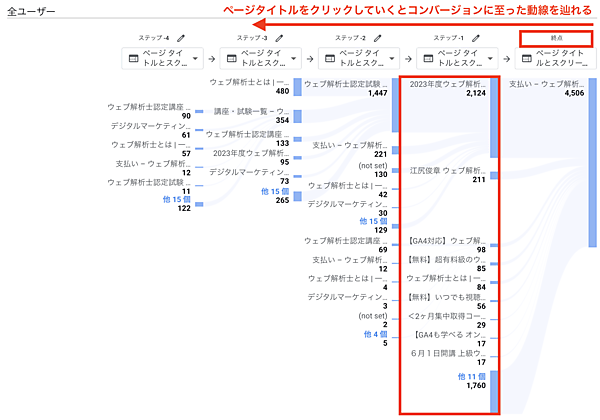
Task: Click the ステップ -3 column label
Action: [252, 38]
